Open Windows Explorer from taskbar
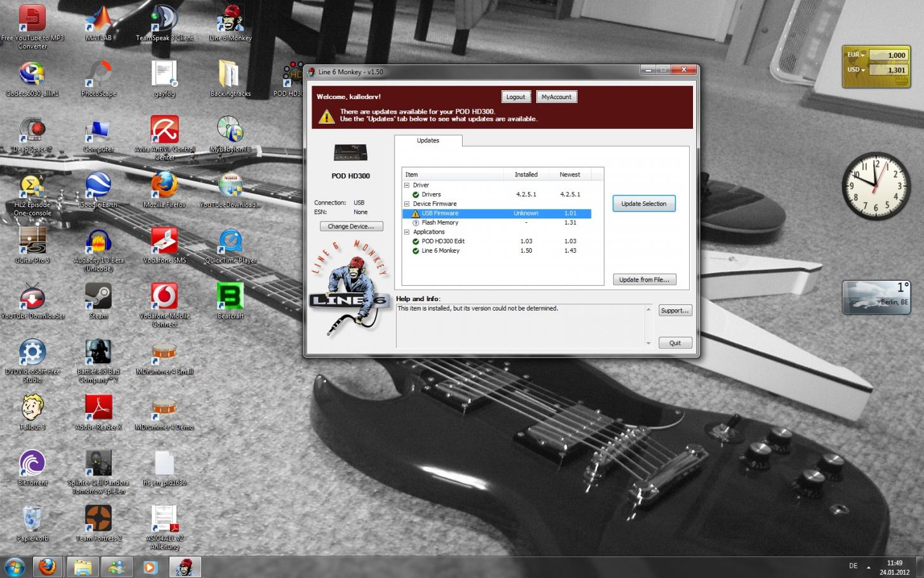Image resolution: width=924 pixels, height=578 pixels. pos(82,567)
